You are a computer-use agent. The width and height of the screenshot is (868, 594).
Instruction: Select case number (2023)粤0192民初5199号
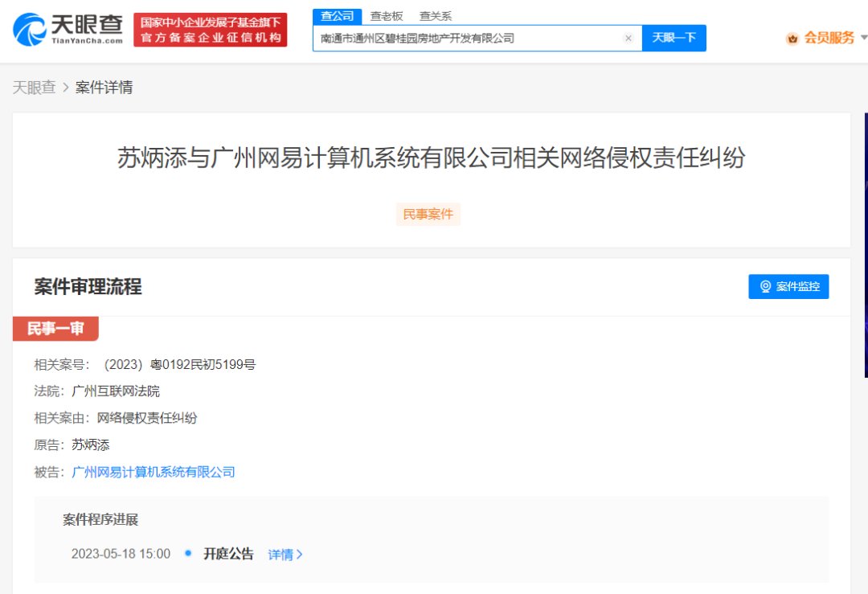pyautogui.click(x=179, y=365)
